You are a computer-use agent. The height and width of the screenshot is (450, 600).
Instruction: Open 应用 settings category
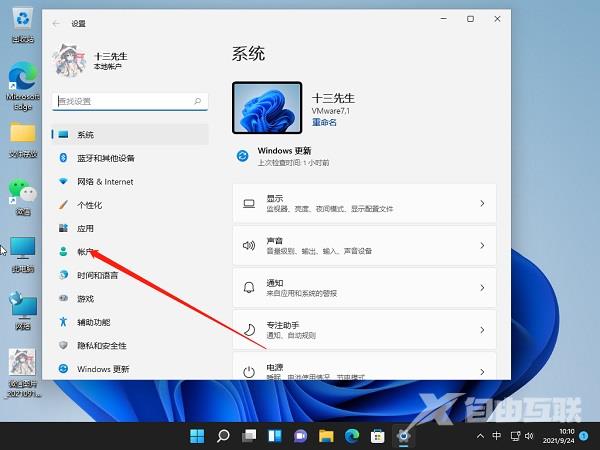tap(130, 228)
